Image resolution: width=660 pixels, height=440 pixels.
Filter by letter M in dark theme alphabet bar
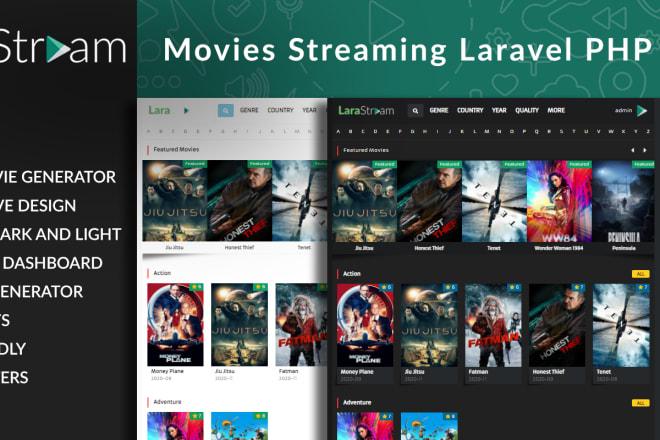click(487, 131)
